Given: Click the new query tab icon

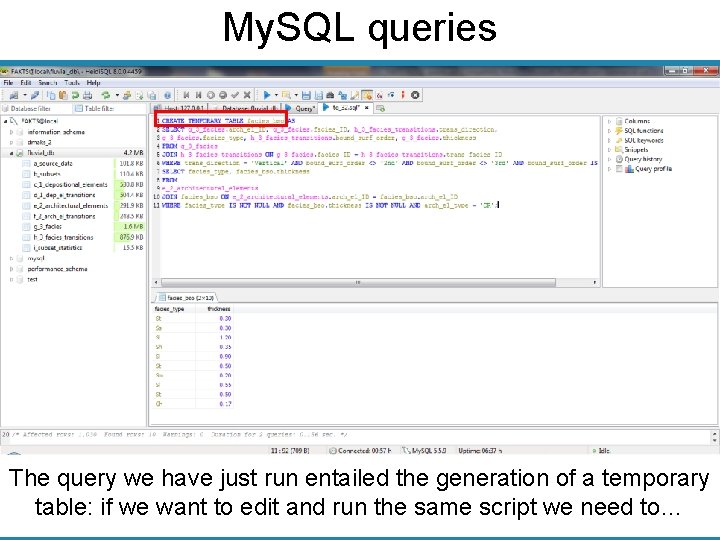Looking at the screenshot, I should (x=380, y=108).
